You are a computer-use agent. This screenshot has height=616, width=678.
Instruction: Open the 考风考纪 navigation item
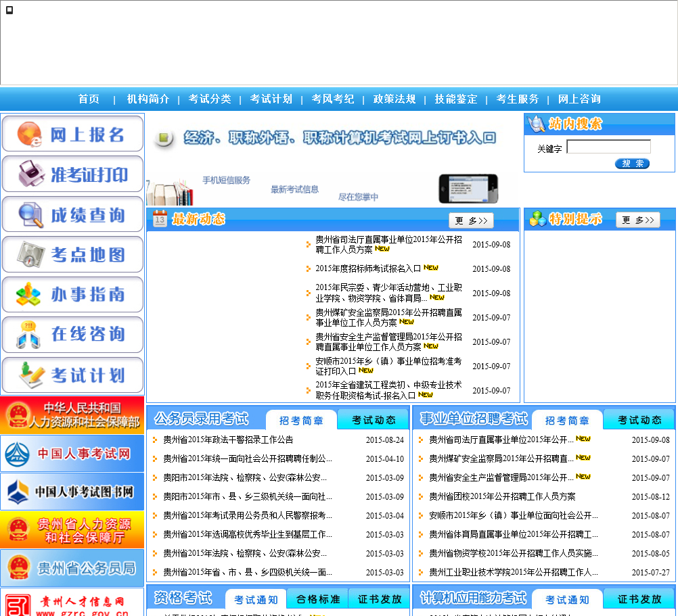[333, 99]
